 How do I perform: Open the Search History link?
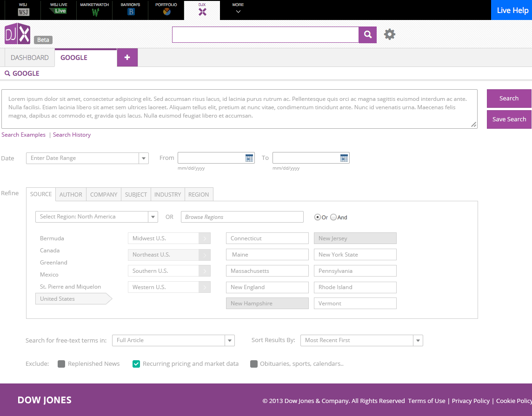72,135
